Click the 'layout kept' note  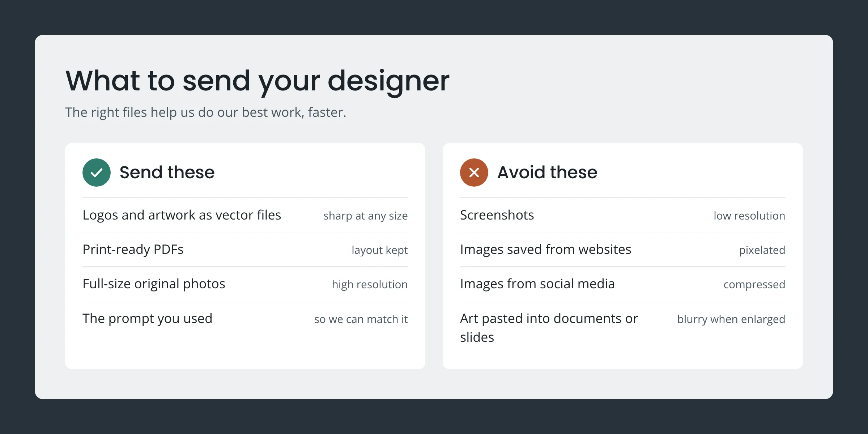click(x=380, y=250)
